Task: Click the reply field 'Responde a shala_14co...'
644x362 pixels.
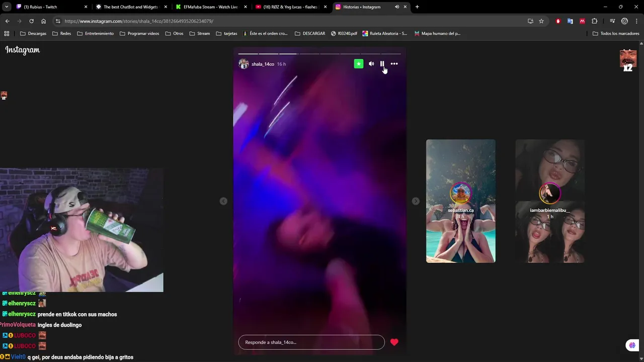Action: tap(311, 342)
